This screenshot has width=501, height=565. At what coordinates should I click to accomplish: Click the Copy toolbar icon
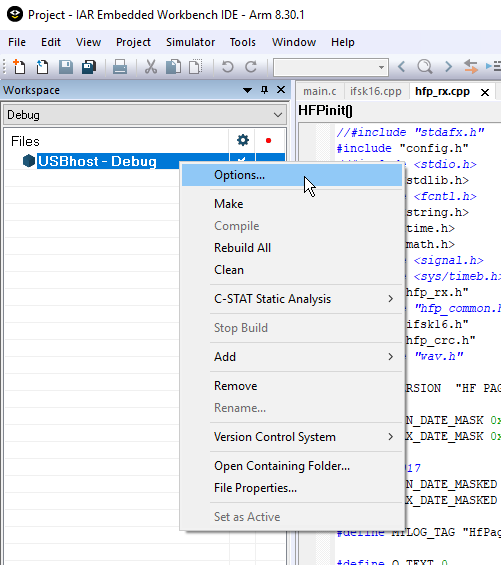click(173, 67)
